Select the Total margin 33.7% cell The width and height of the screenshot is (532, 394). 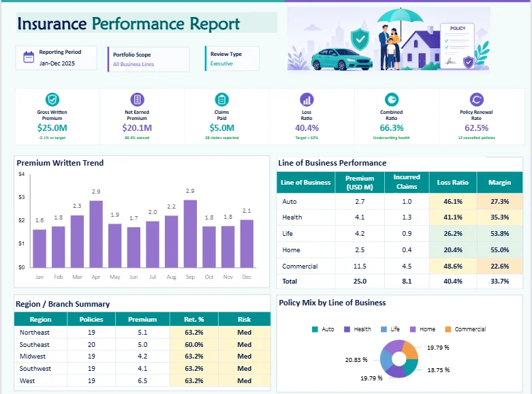tap(500, 282)
